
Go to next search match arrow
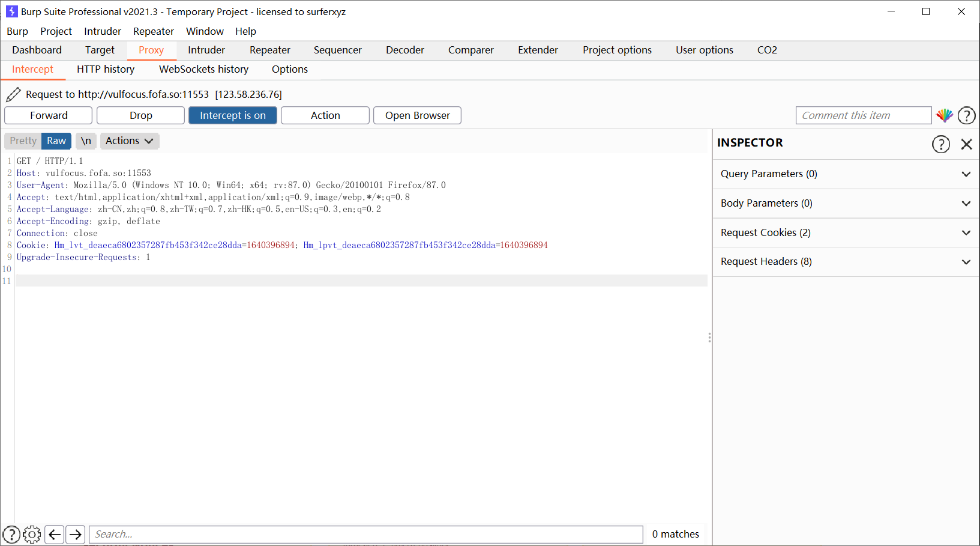click(76, 534)
